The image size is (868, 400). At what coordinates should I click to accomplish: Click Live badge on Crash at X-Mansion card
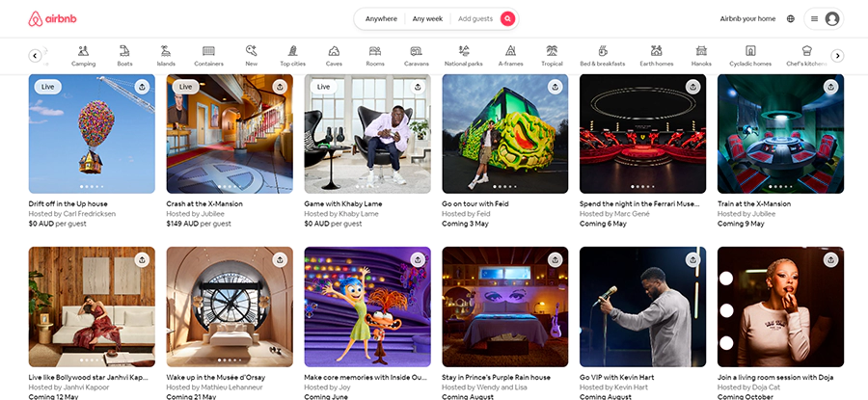tap(185, 87)
